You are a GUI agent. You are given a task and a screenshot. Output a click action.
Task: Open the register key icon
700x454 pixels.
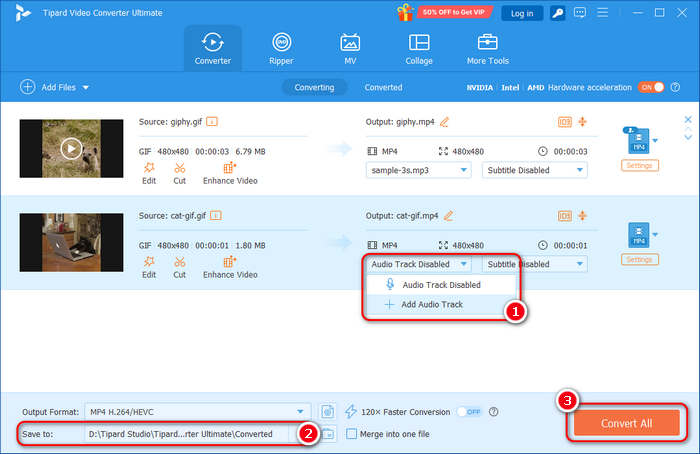click(x=557, y=13)
